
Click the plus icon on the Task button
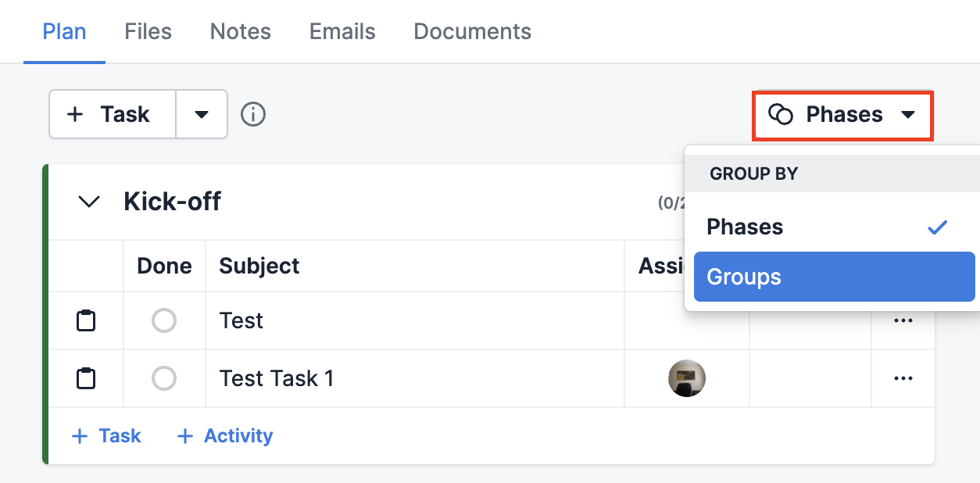74,114
